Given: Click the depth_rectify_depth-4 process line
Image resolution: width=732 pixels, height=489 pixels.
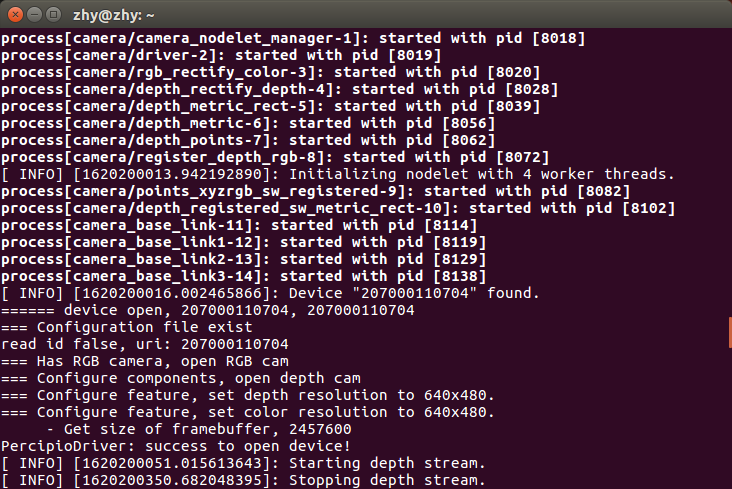Looking at the screenshot, I should (x=279, y=89).
